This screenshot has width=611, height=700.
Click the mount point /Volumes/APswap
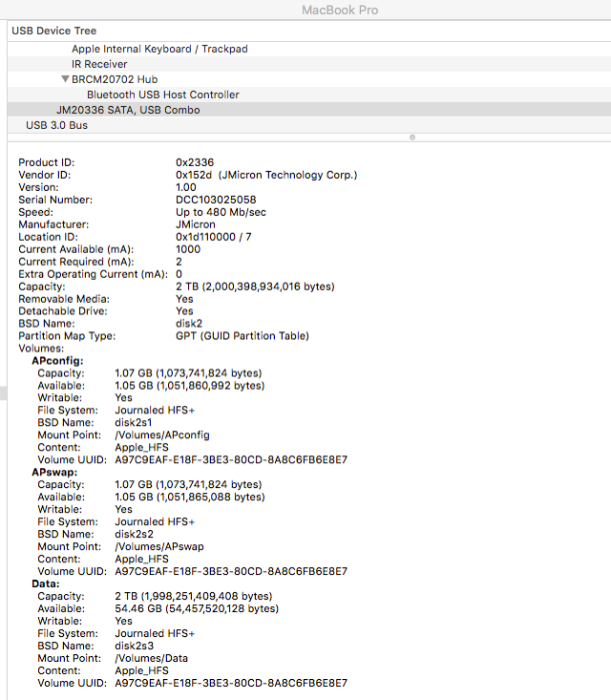(159, 546)
